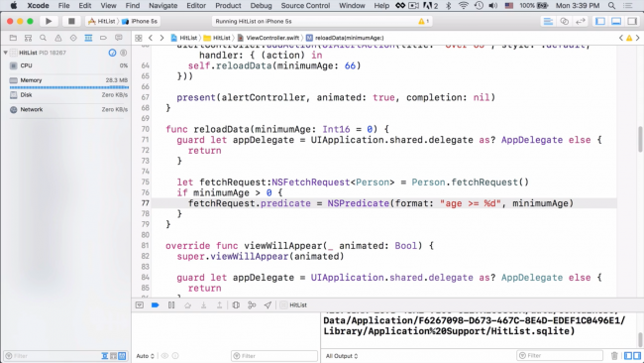The image size is (644, 363).
Task: Open the Breakpoint navigator icon
Action: 103,38
